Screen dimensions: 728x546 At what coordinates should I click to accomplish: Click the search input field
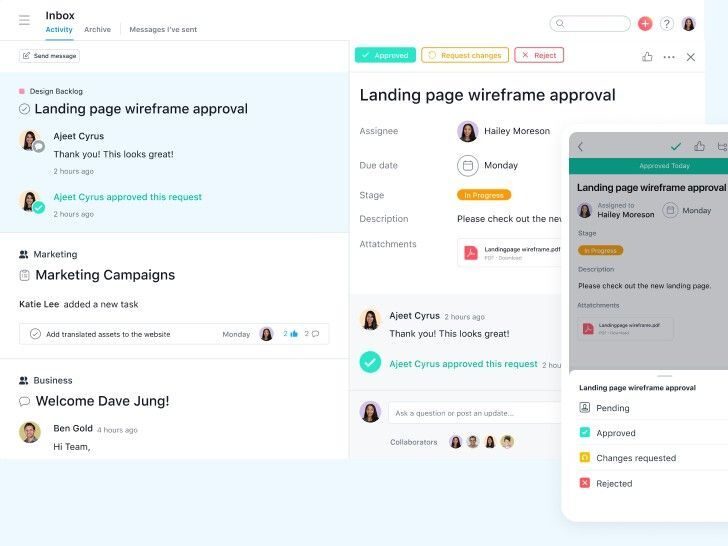pyautogui.click(x=590, y=23)
